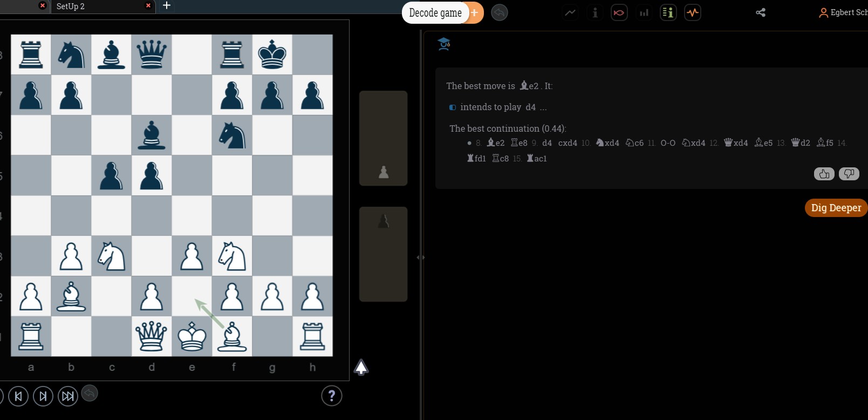Select the black pawn on c5

tap(112, 175)
